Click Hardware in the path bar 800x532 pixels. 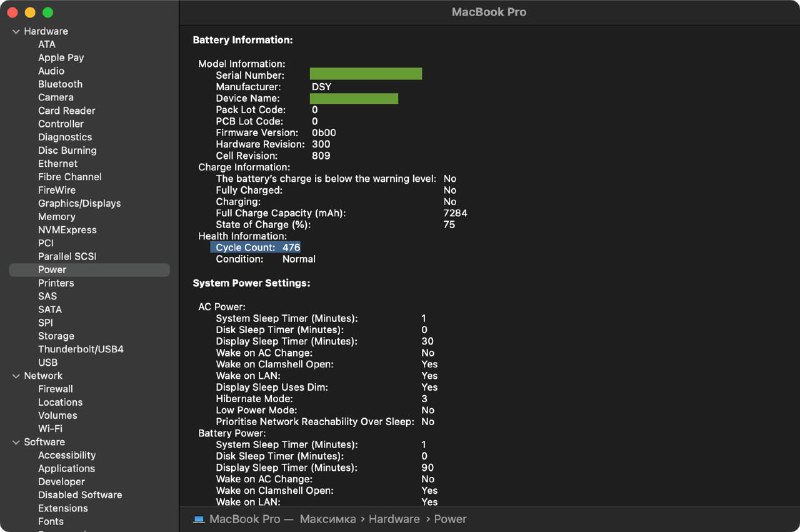point(394,519)
